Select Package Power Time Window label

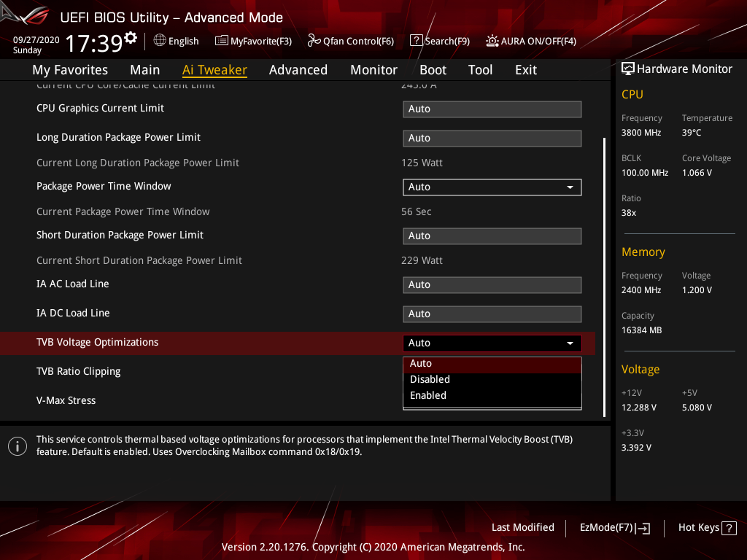104,186
